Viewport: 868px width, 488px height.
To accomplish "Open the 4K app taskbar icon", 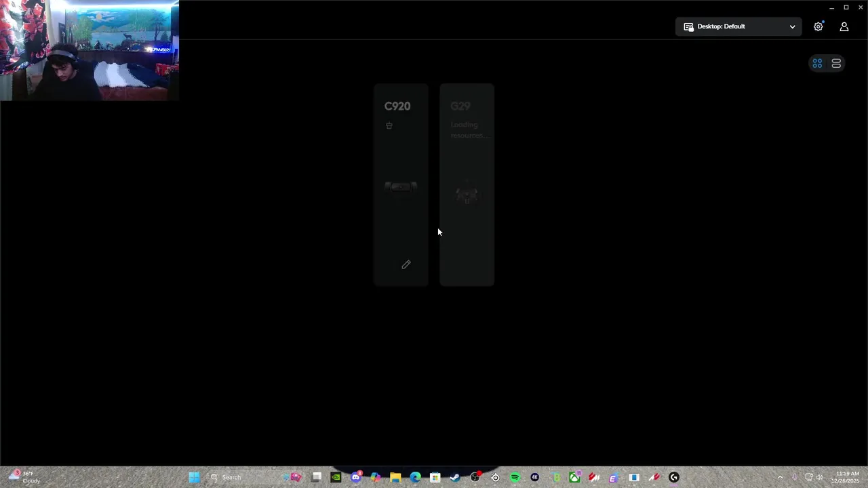I will 534,477.
